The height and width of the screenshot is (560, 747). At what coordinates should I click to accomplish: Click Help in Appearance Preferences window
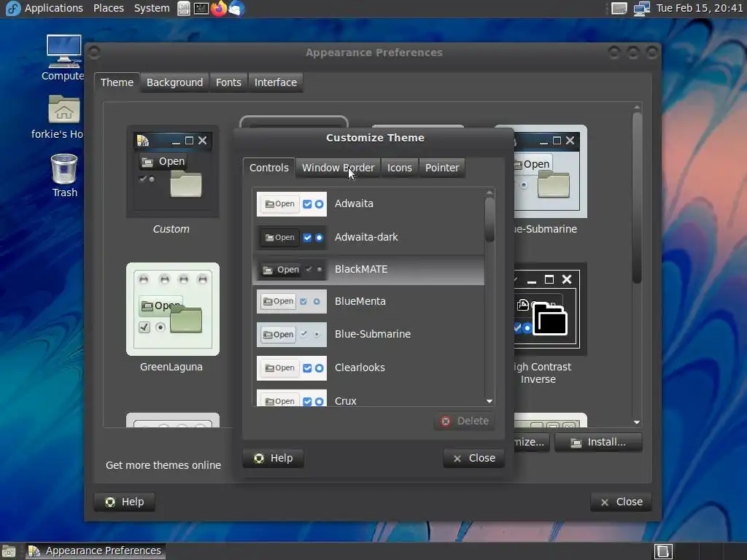click(124, 502)
